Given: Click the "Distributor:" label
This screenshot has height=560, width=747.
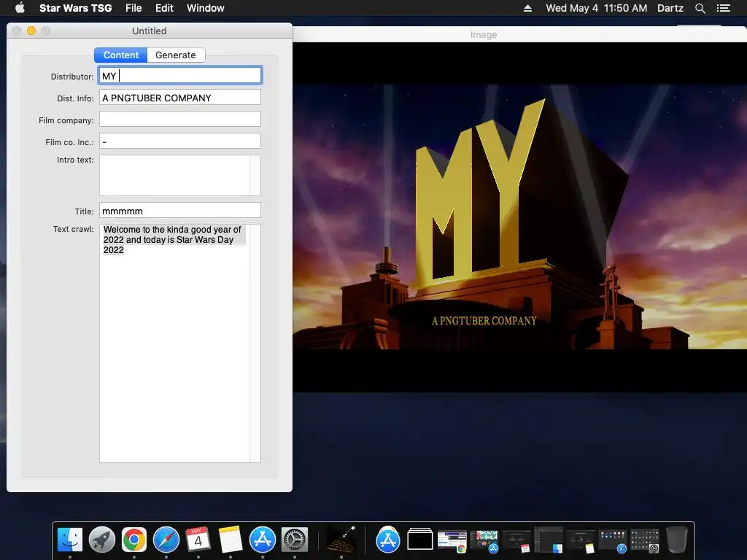Looking at the screenshot, I should click(x=72, y=77).
